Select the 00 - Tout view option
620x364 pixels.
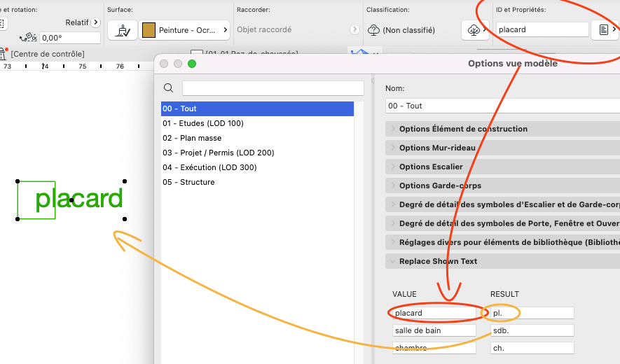coord(257,108)
